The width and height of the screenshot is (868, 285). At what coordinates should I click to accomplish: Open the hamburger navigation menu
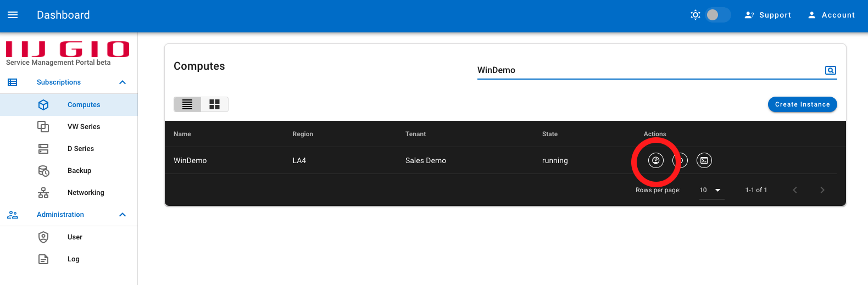(x=13, y=15)
